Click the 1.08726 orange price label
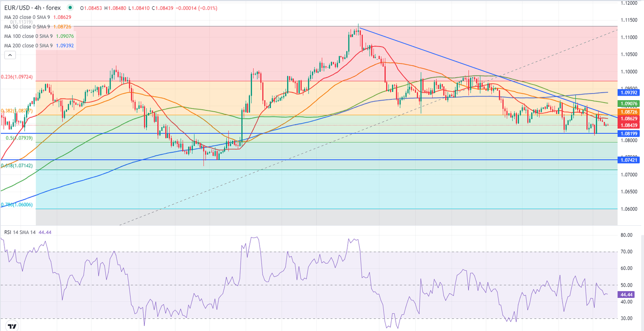Image resolution: width=644 pixels, height=331 pixels. 629,112
